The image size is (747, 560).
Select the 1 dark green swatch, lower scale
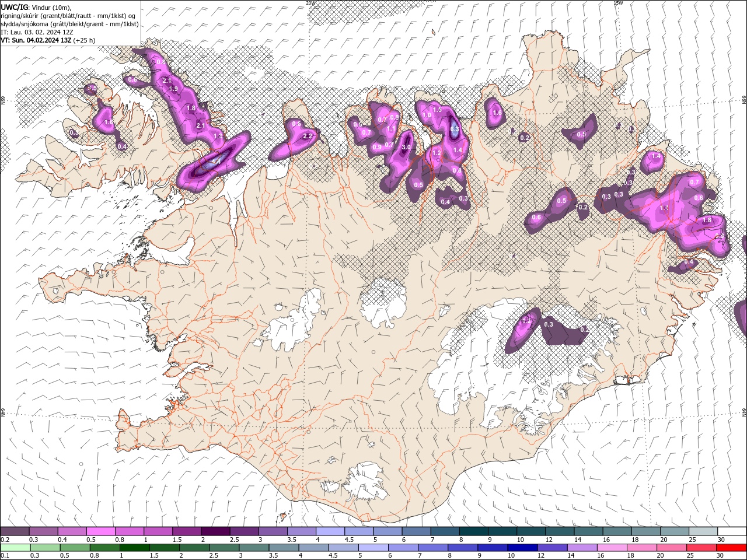pyautogui.click(x=135, y=548)
